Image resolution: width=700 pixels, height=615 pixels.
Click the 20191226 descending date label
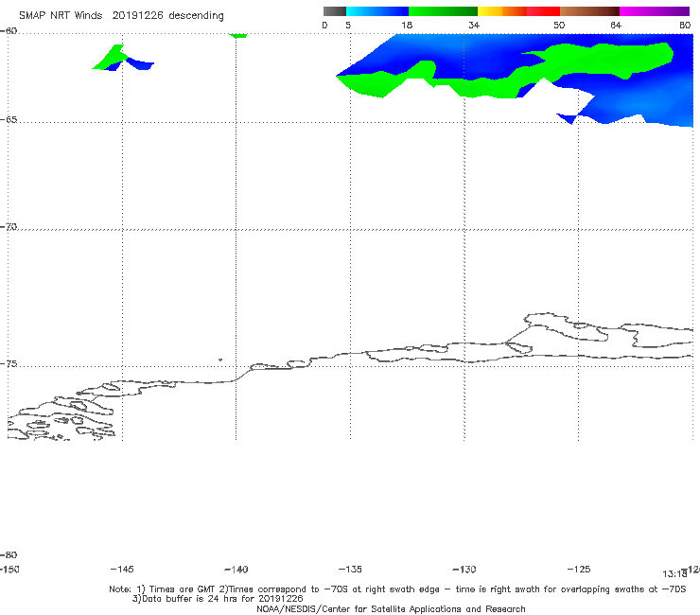pyautogui.click(x=167, y=16)
